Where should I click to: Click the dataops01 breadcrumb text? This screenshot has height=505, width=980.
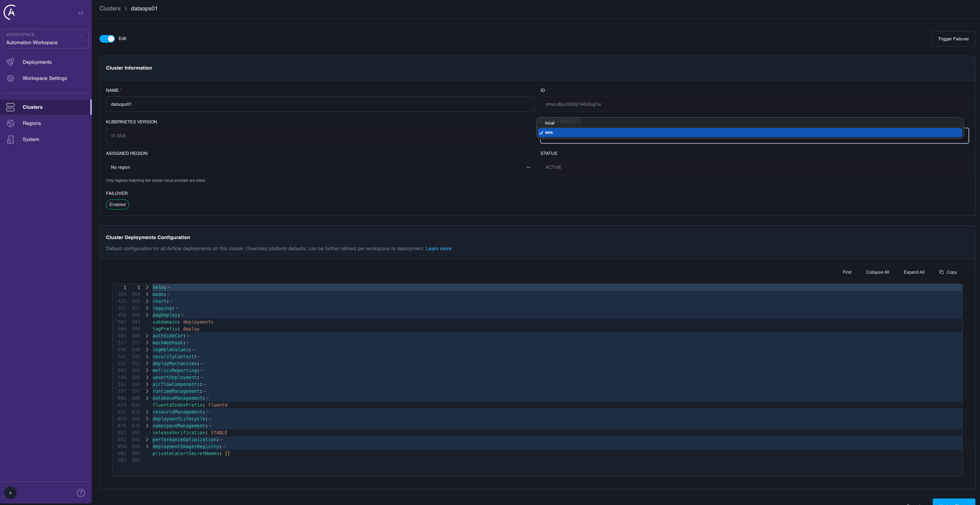[144, 8]
